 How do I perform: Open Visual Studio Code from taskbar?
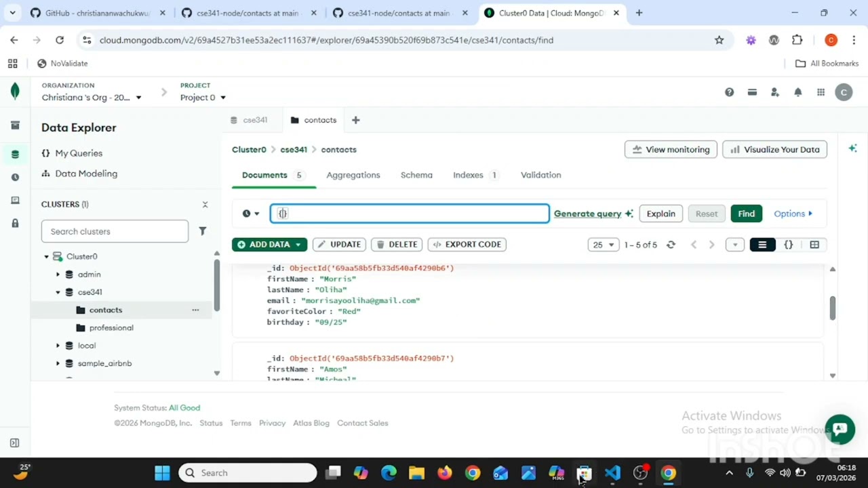point(612,473)
